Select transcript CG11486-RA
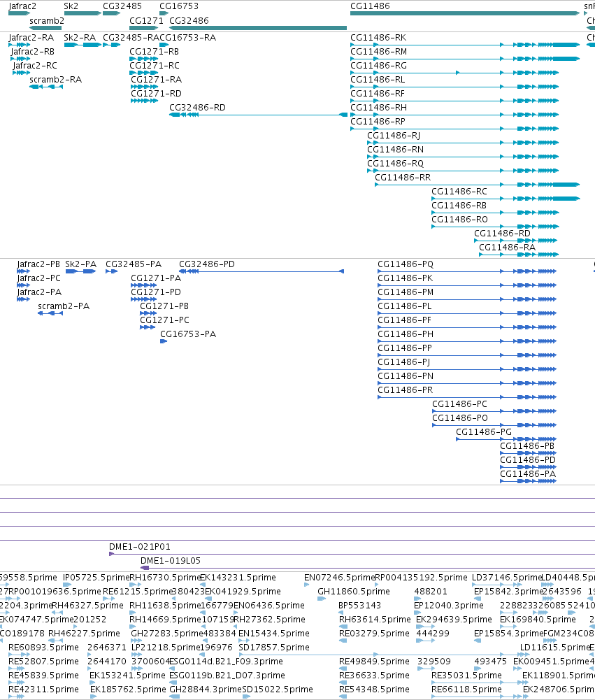The image size is (595, 700). (x=507, y=248)
